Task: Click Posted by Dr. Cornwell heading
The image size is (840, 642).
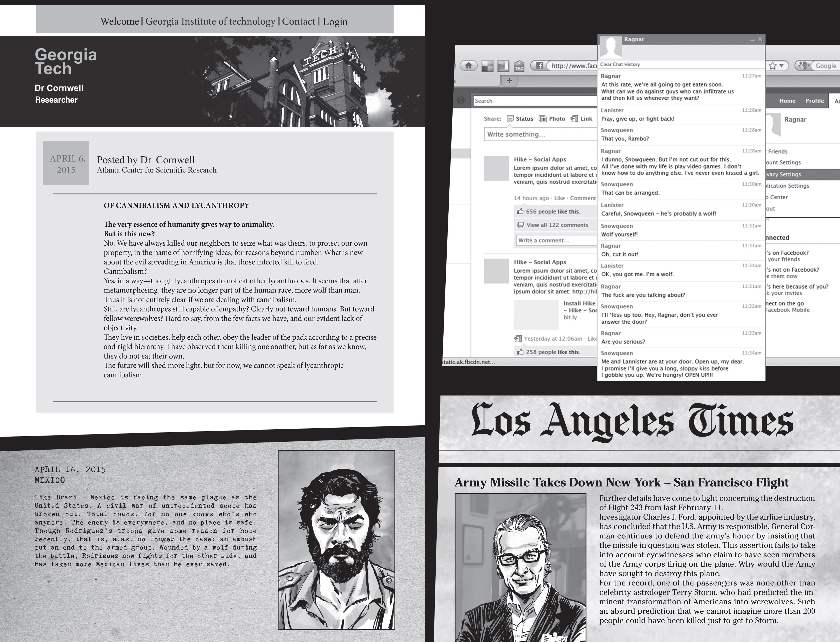Action: 146,160
